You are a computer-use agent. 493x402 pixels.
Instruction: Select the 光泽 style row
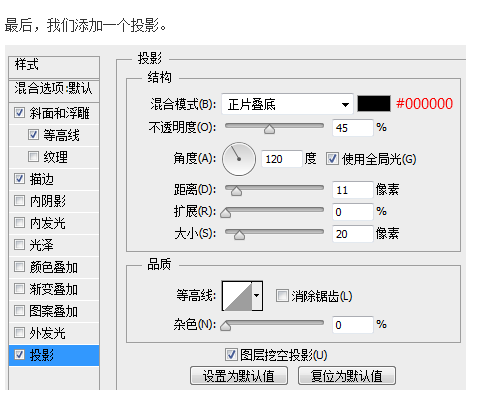click(54, 245)
